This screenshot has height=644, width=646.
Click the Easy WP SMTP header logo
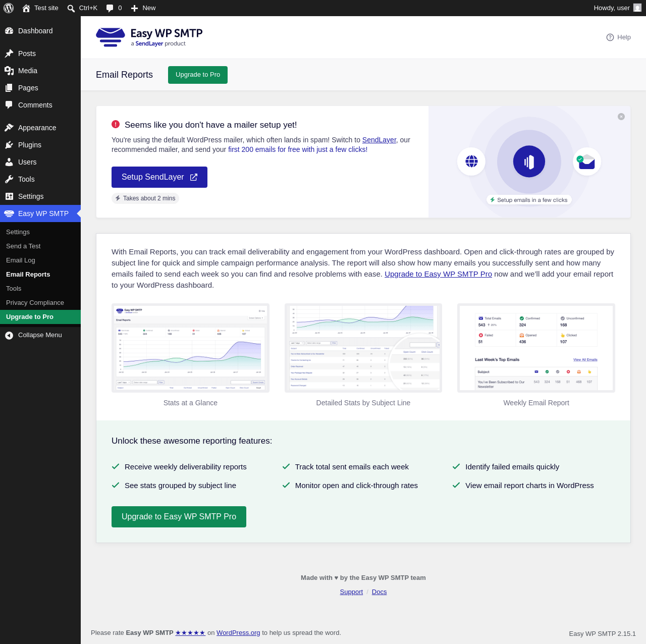[x=149, y=37]
